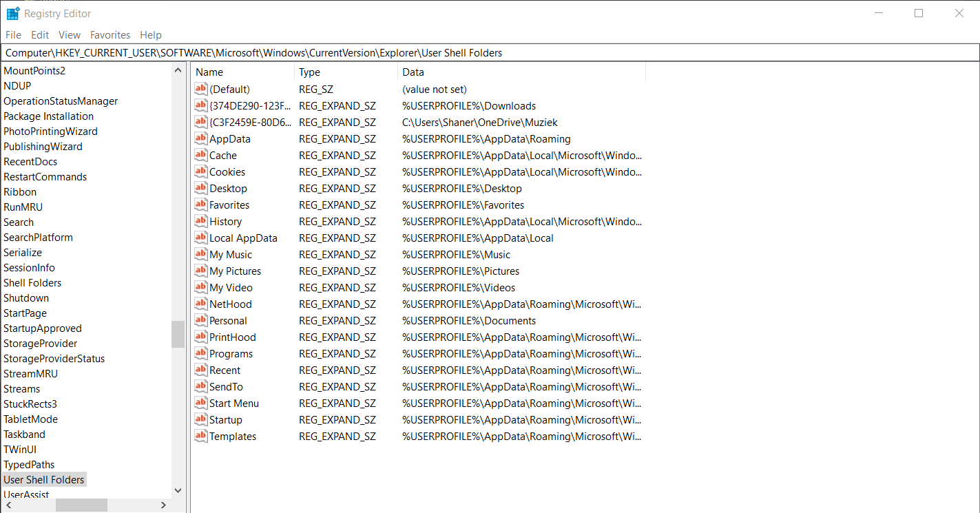Select the StuckRects3 key
Image resolution: width=980 pixels, height=513 pixels.
pos(30,404)
